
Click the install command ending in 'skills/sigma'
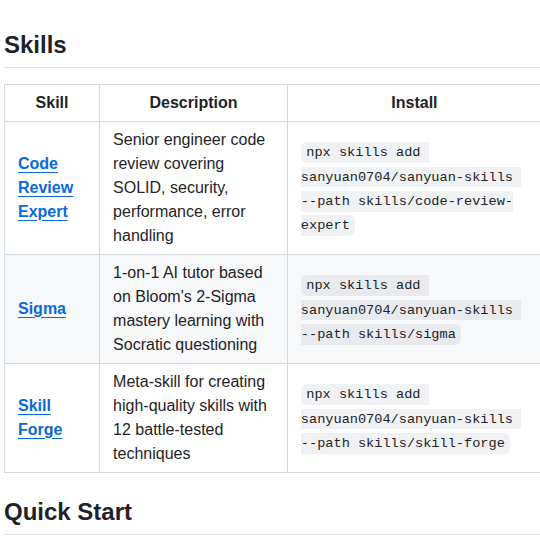tap(411, 310)
